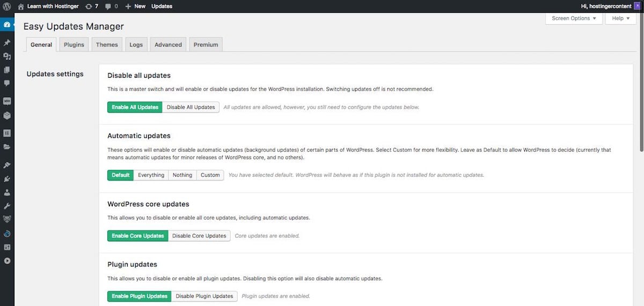Open WooCommerce icon in sidebar
The height and width of the screenshot is (306, 644).
pyautogui.click(x=7, y=101)
